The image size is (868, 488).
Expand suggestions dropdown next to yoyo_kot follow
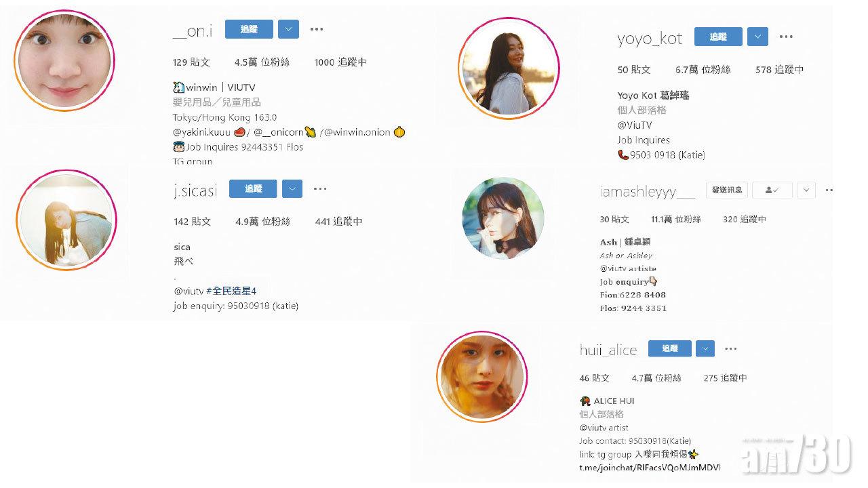pos(757,37)
